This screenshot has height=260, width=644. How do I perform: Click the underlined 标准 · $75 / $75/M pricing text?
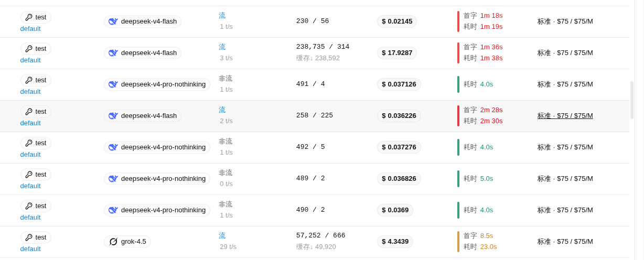click(x=565, y=116)
